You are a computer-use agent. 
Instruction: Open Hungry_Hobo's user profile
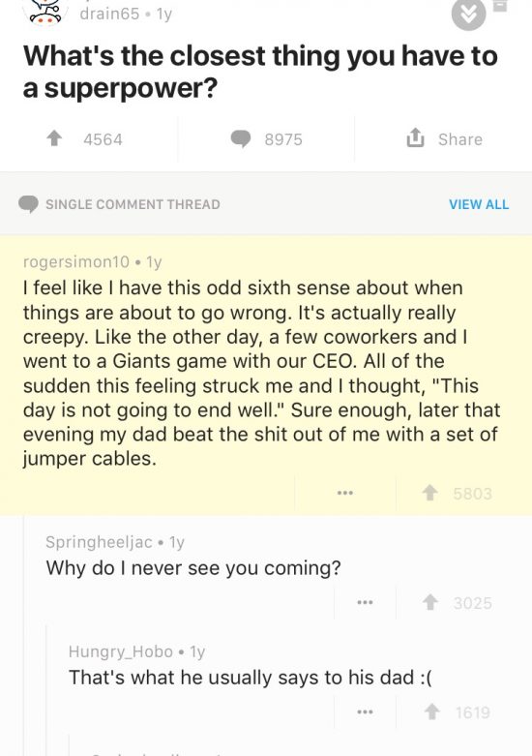(x=121, y=651)
